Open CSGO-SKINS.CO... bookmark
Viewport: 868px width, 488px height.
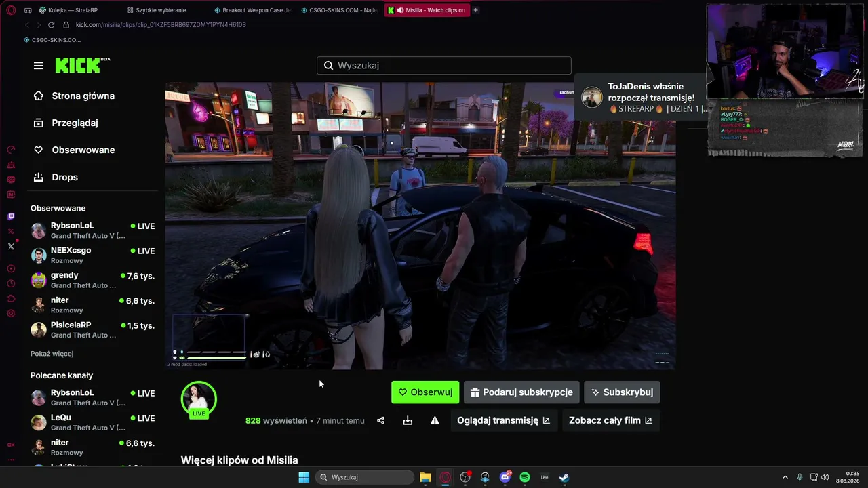[x=52, y=40]
